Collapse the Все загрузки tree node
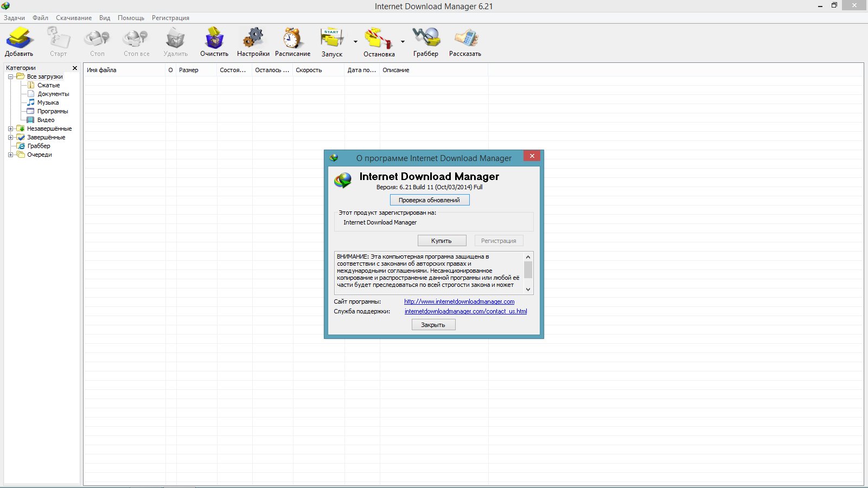The width and height of the screenshot is (868, 488). 10,76
